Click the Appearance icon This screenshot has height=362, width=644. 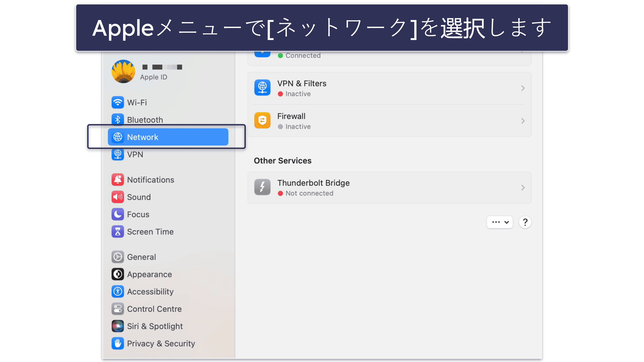[117, 274]
